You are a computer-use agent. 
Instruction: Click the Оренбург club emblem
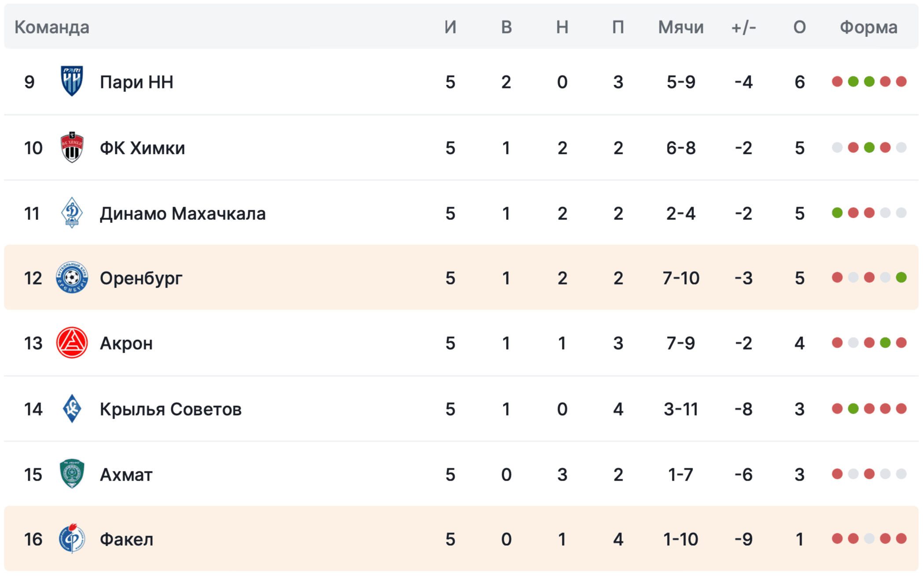click(72, 278)
